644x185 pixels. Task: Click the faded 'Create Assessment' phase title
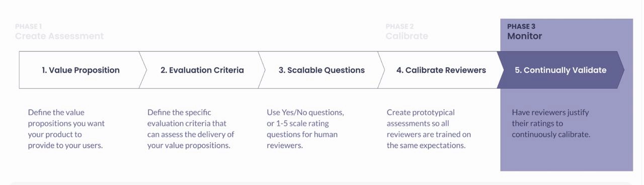coord(59,36)
